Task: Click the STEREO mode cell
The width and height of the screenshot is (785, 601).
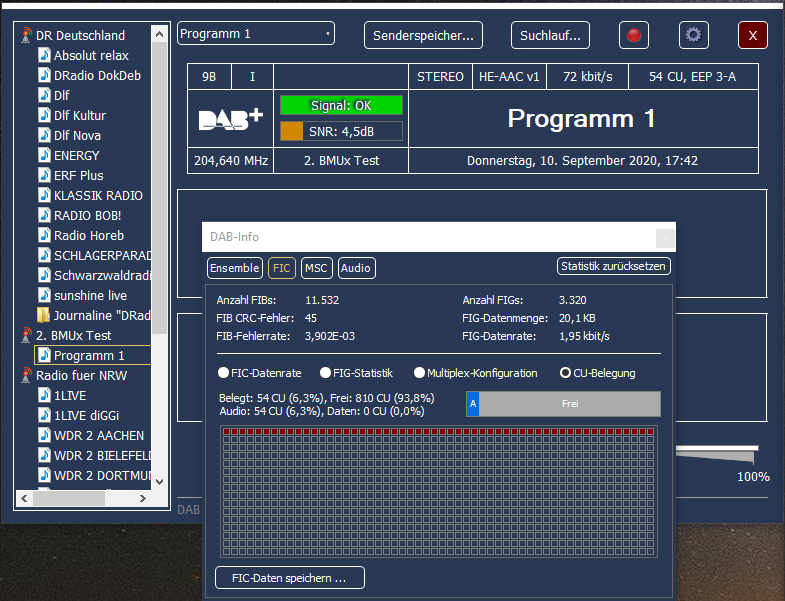Action: click(x=441, y=77)
